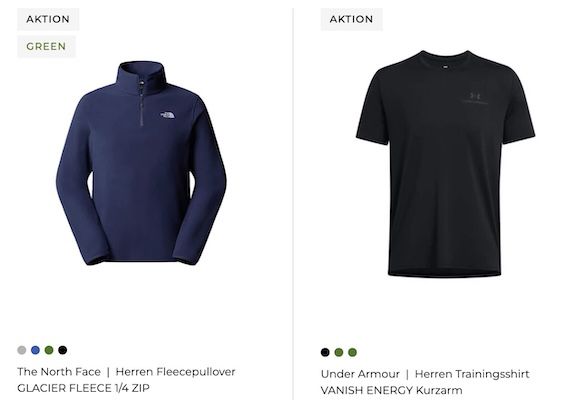This screenshot has width=567, height=400.
Task: Click The North Face logo on pullover
Action: [x=168, y=114]
